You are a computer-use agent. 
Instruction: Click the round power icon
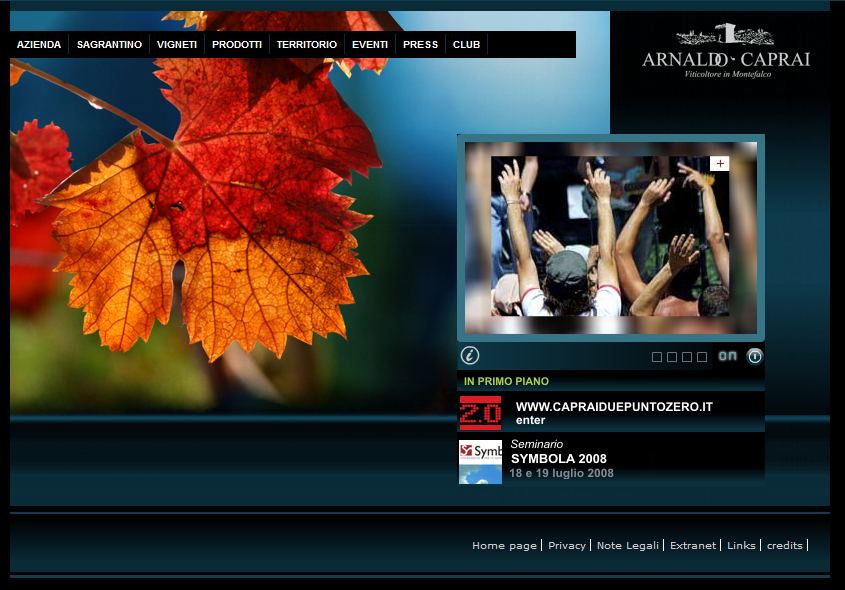pos(754,356)
